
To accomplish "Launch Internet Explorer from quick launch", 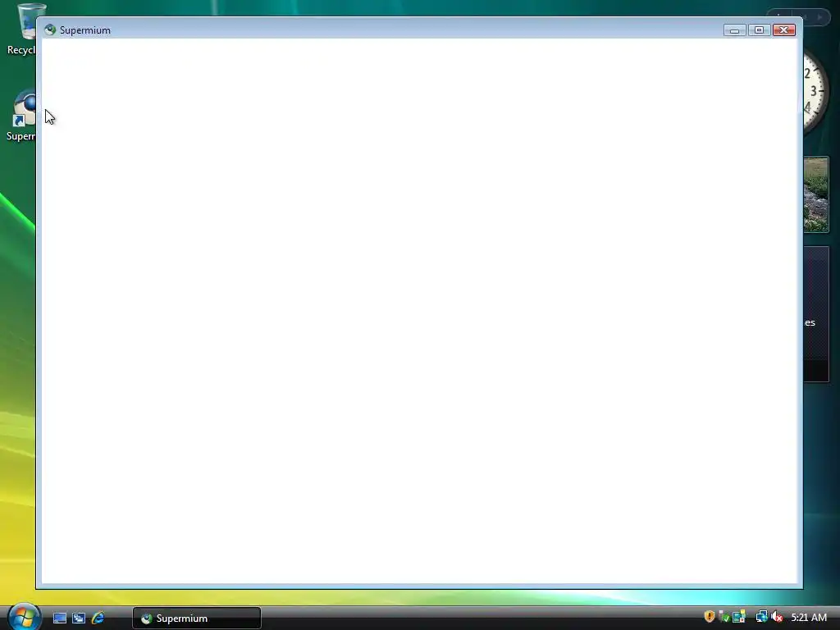I will click(98, 618).
